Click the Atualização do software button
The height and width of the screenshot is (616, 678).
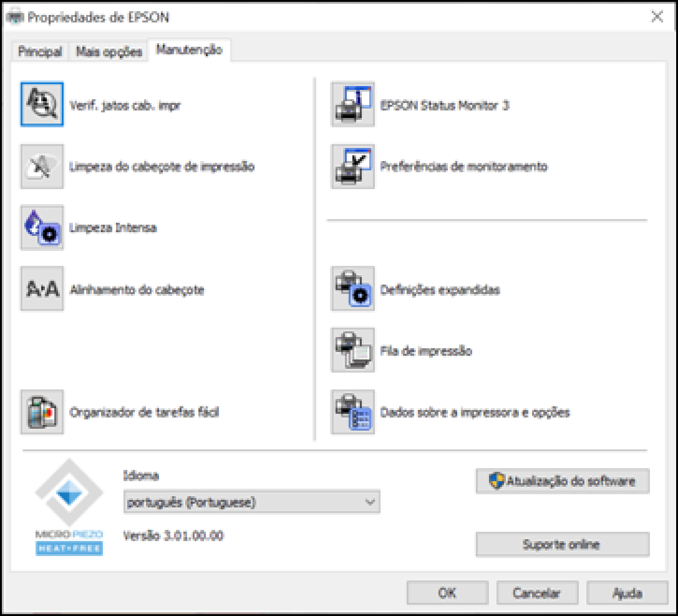[x=563, y=481]
